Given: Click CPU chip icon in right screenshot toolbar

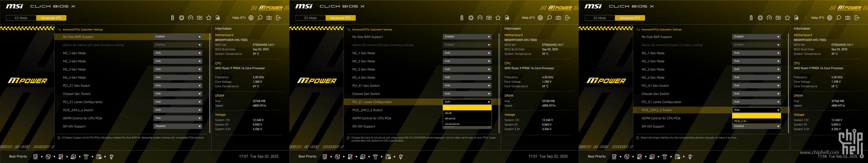Looking at the screenshot, I should 760,18.
